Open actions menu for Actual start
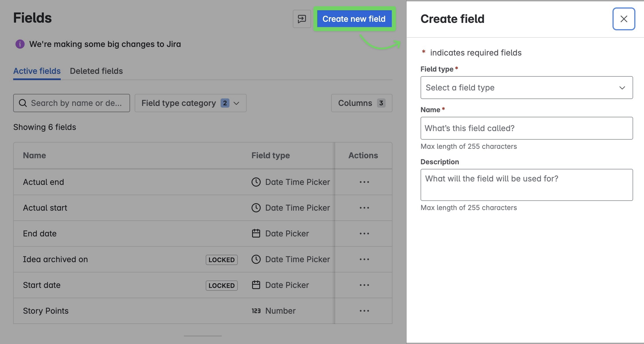Viewport: 644px width, 344px height. coord(364,208)
